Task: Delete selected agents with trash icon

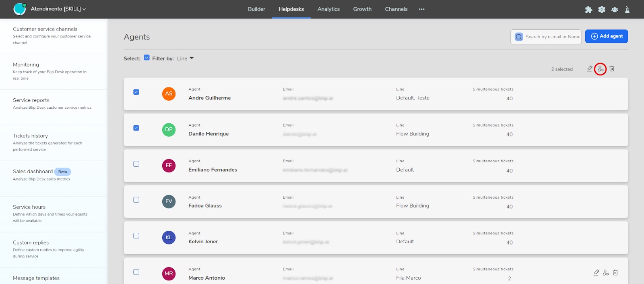Action: pos(612,69)
